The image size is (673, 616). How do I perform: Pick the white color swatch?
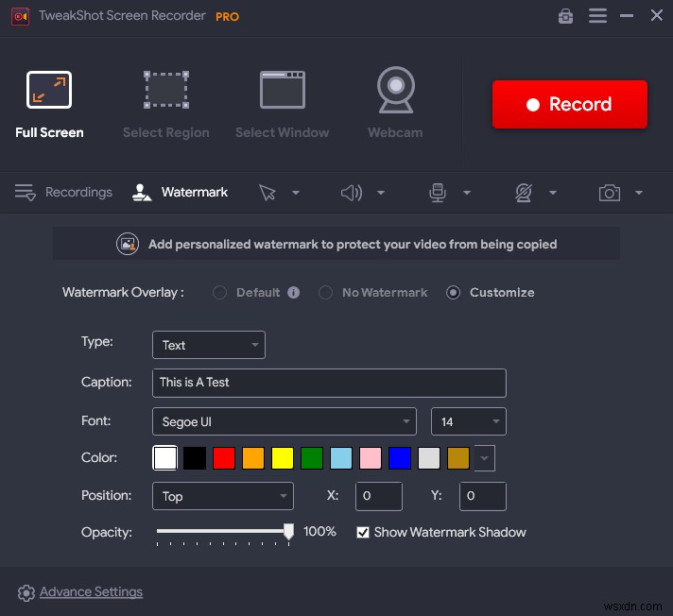pos(164,457)
